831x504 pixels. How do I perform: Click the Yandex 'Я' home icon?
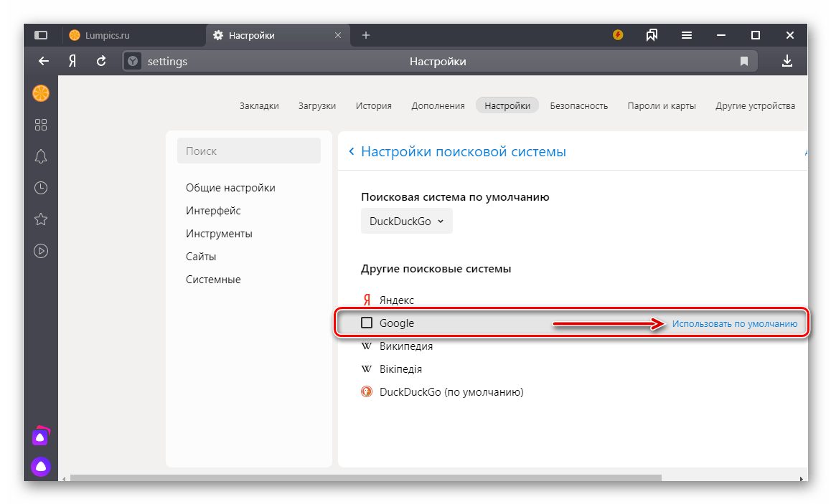(72, 62)
